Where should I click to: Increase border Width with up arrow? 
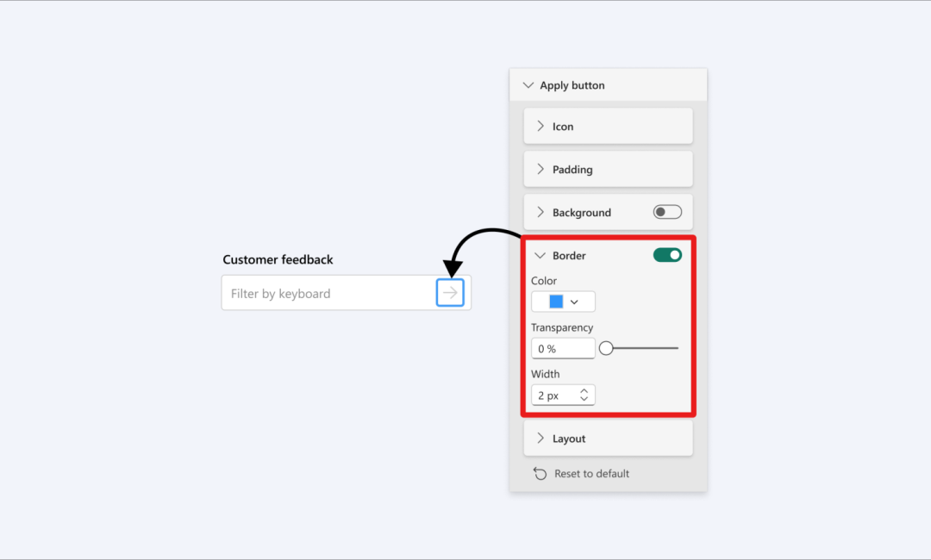coord(584,391)
